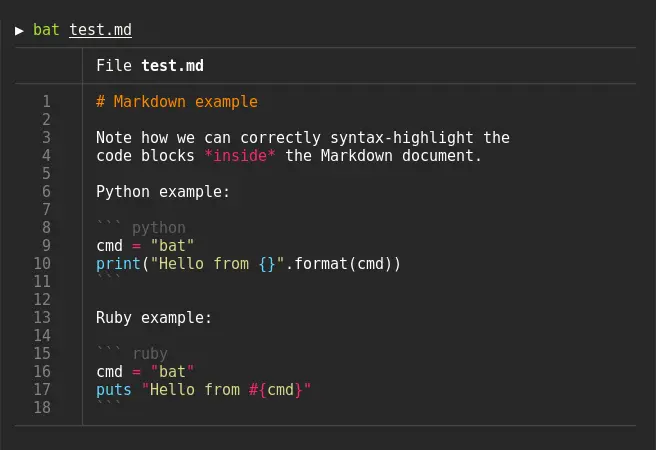Click the ruby code fence label
Image resolution: width=656 pixels, height=450 pixels.
(150, 354)
